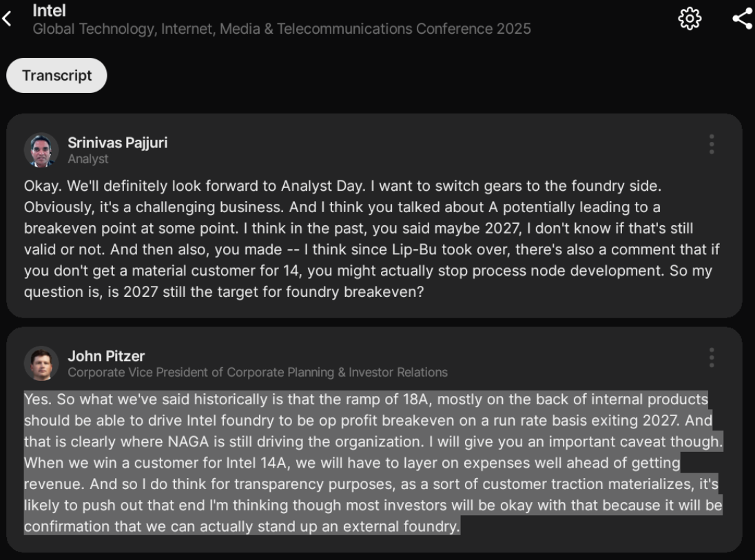
Task: Go back using the left arrow
Action: click(x=8, y=19)
